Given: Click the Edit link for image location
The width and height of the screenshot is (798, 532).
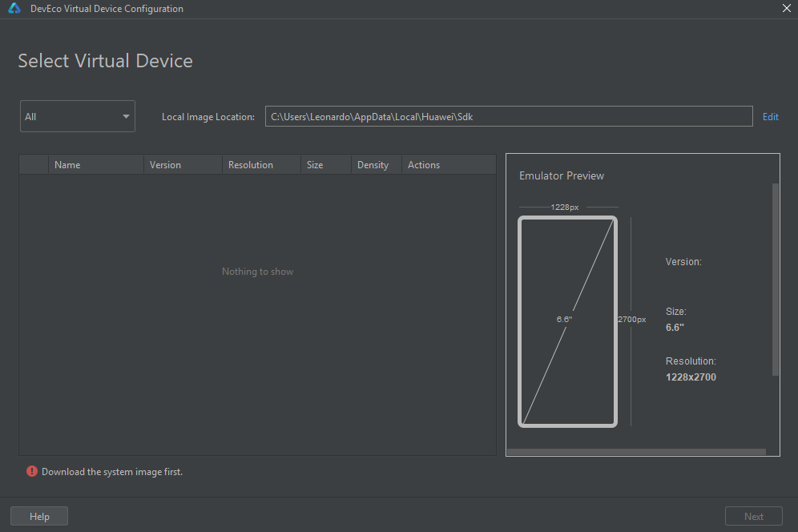Looking at the screenshot, I should 770,117.
